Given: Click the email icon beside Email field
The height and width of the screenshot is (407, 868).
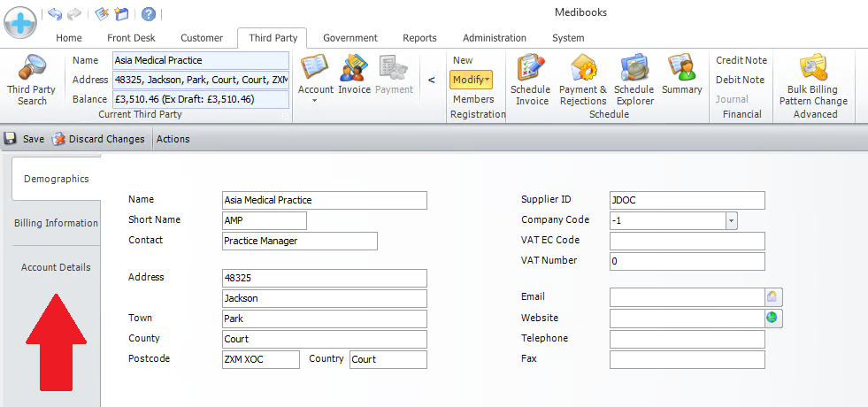Looking at the screenshot, I should [772, 297].
